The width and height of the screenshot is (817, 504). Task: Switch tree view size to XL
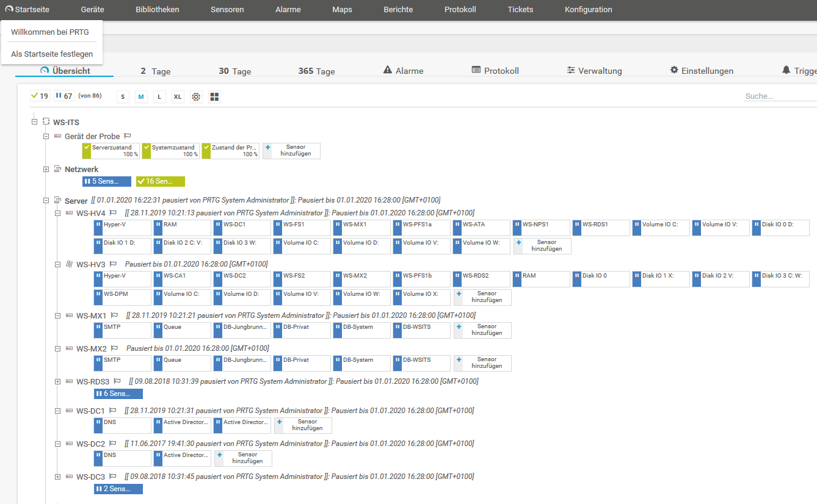pos(178,96)
